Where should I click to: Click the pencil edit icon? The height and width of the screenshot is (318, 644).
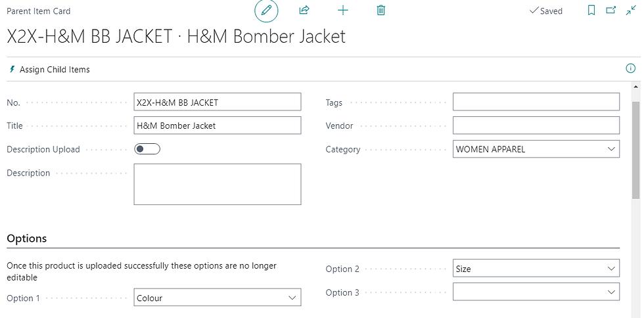click(x=267, y=11)
